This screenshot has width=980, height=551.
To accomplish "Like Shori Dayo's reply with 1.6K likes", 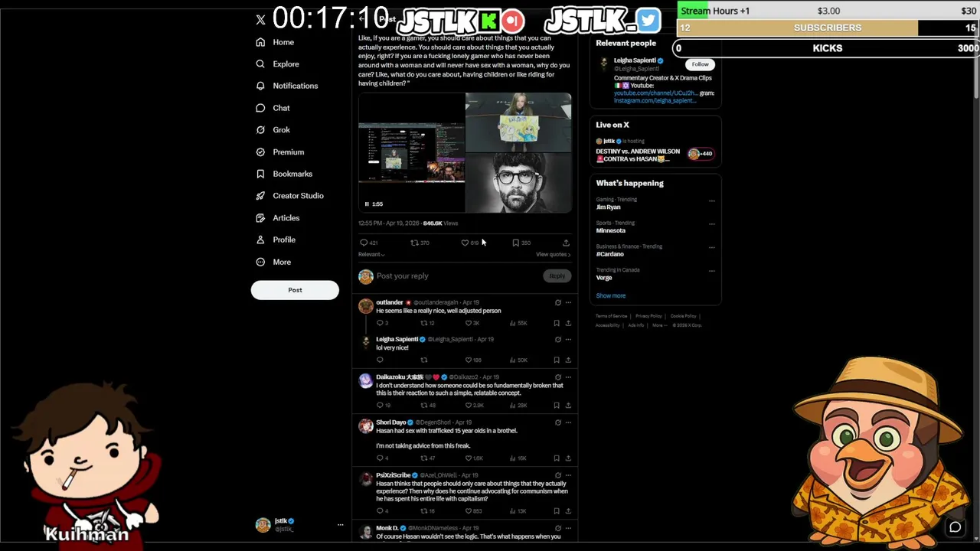I will point(469,458).
